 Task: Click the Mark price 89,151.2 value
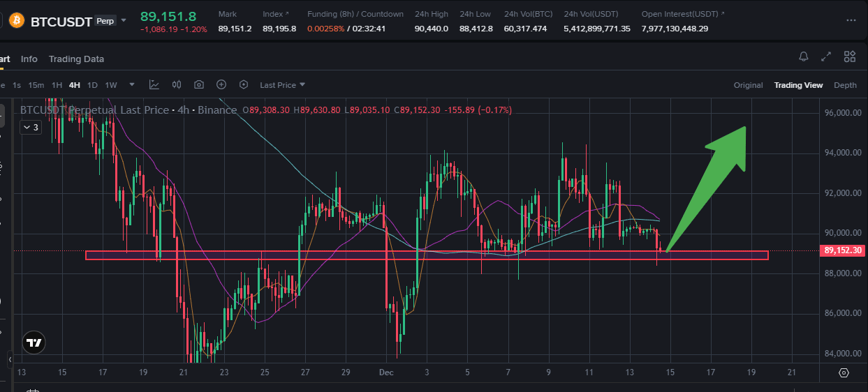click(x=235, y=29)
